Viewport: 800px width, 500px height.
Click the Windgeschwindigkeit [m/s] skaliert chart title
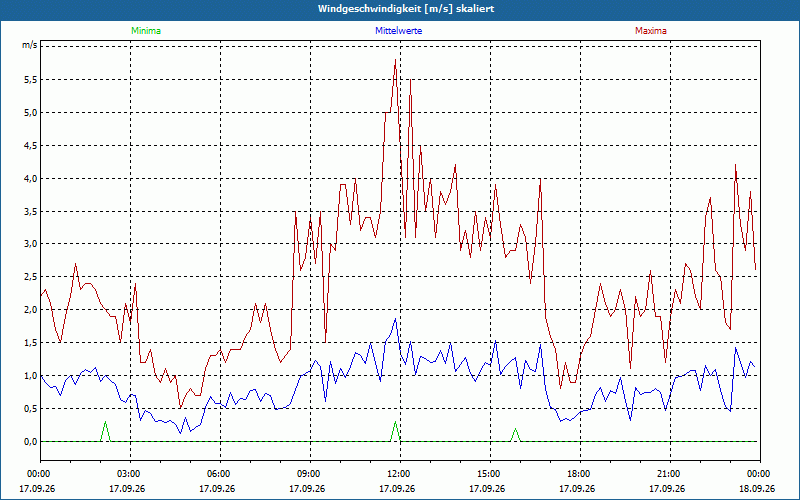pyautogui.click(x=406, y=9)
